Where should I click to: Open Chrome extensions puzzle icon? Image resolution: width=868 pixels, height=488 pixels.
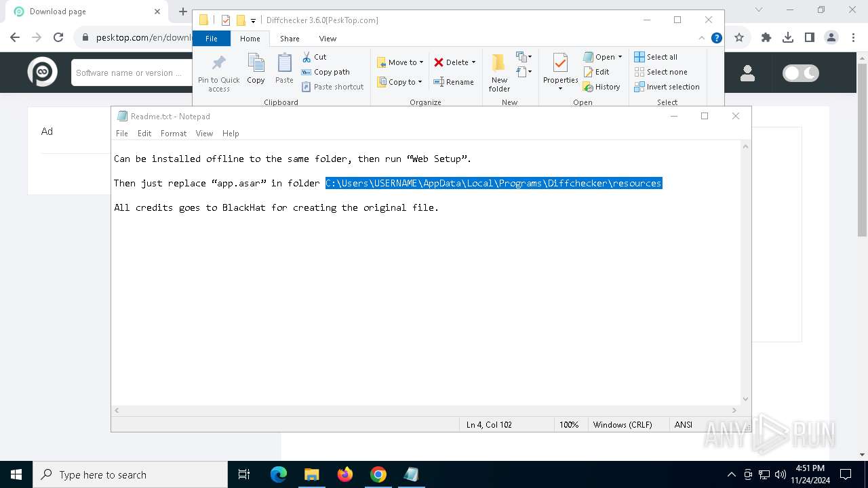[766, 37]
